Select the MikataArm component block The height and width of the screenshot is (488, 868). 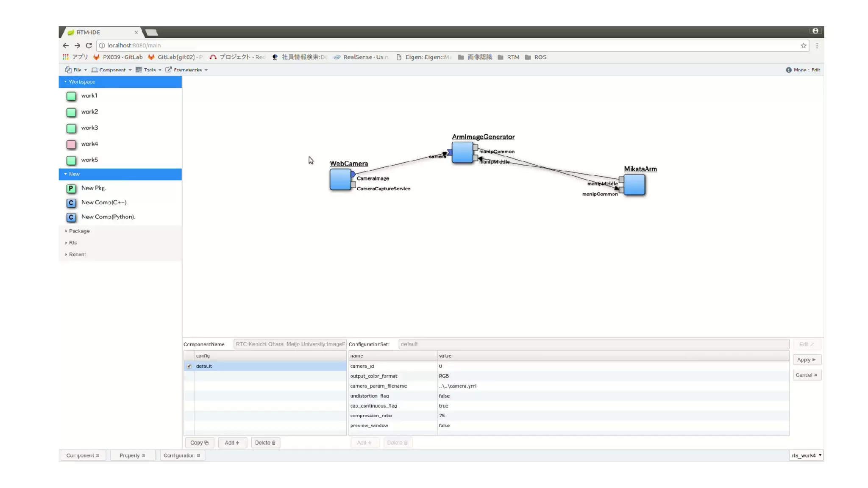pos(634,185)
